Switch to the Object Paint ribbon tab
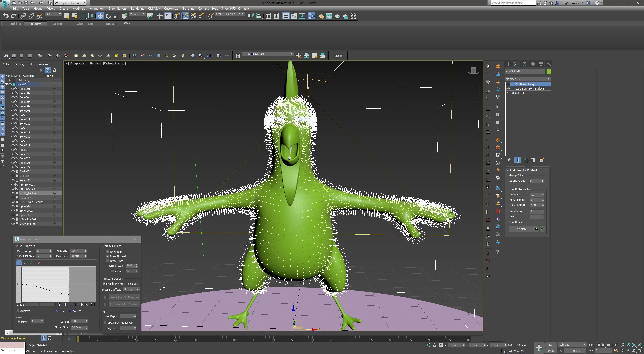The height and width of the screenshot is (354, 644). (85, 24)
